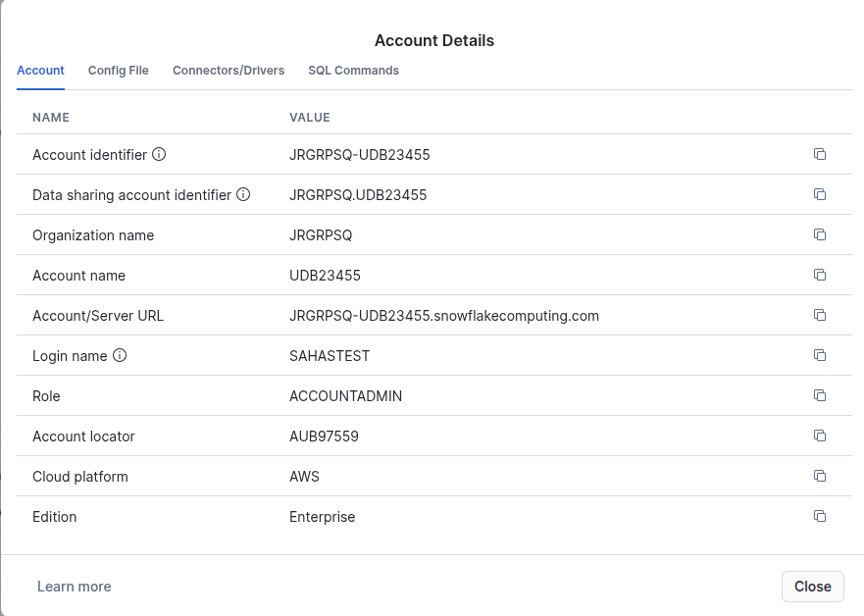Click the Account locator label
Viewport: 864px width, 616px height.
point(83,436)
